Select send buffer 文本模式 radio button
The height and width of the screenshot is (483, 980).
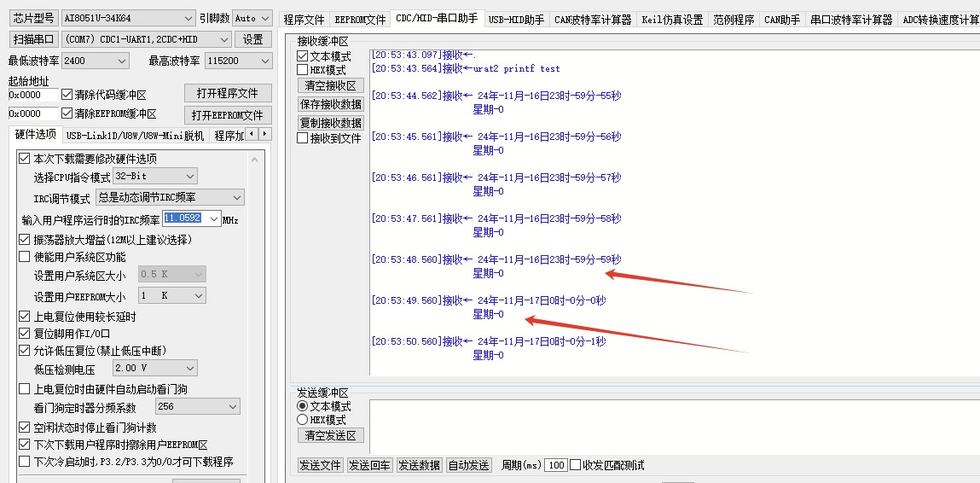click(x=303, y=406)
